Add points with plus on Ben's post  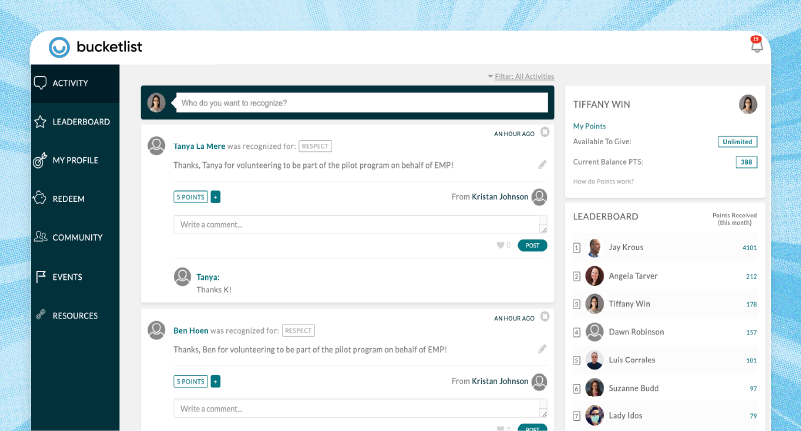pos(216,381)
